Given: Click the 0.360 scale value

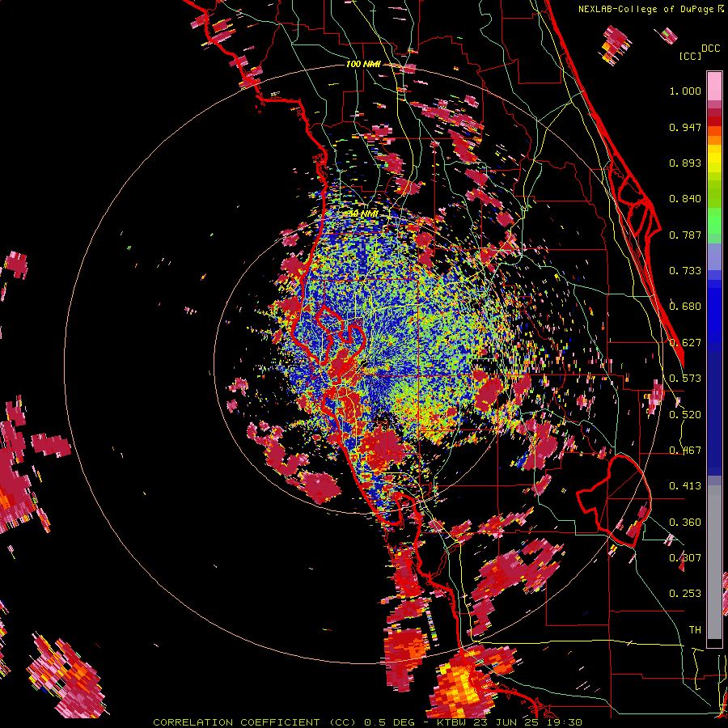Looking at the screenshot, I should pos(685,523).
